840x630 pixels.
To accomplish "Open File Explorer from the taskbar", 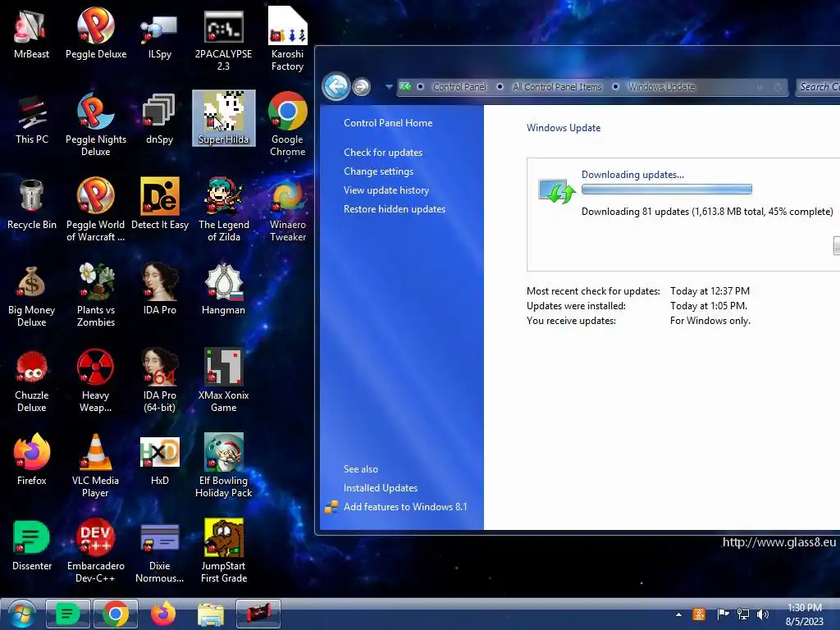I will (x=211, y=614).
